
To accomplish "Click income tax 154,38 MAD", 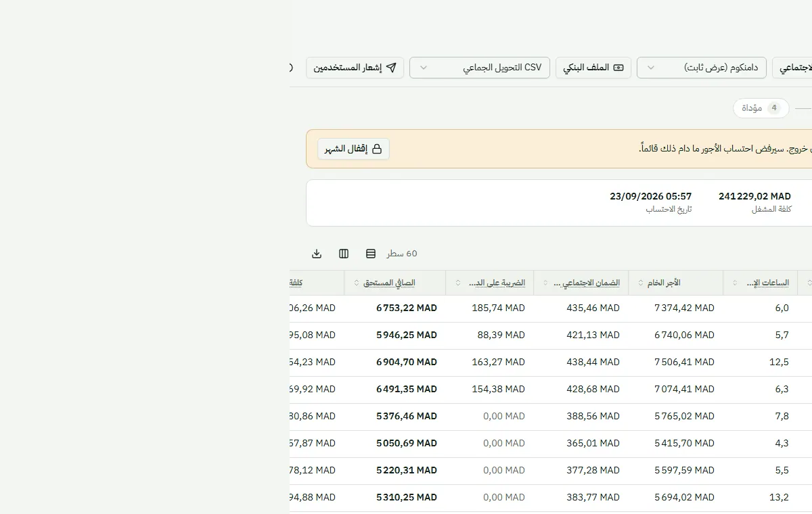I will click(x=498, y=389).
